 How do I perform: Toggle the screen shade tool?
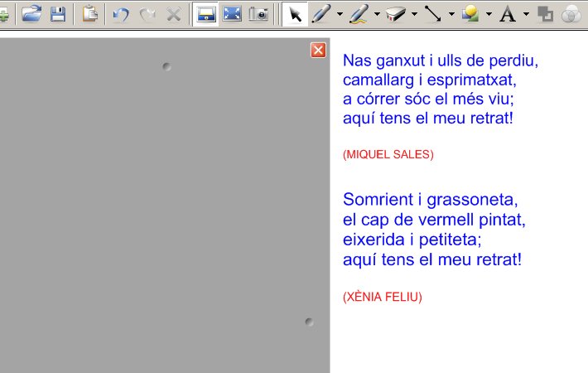pos(206,14)
